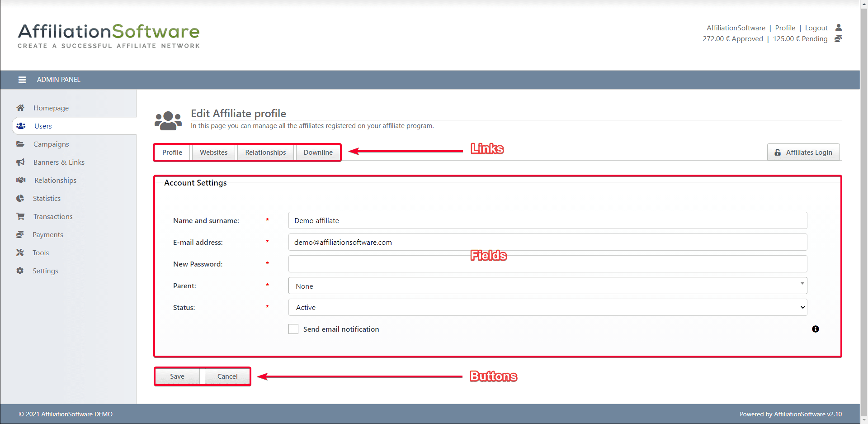Click into the New Password field
Viewport: 868px width, 424px height.
click(547, 264)
